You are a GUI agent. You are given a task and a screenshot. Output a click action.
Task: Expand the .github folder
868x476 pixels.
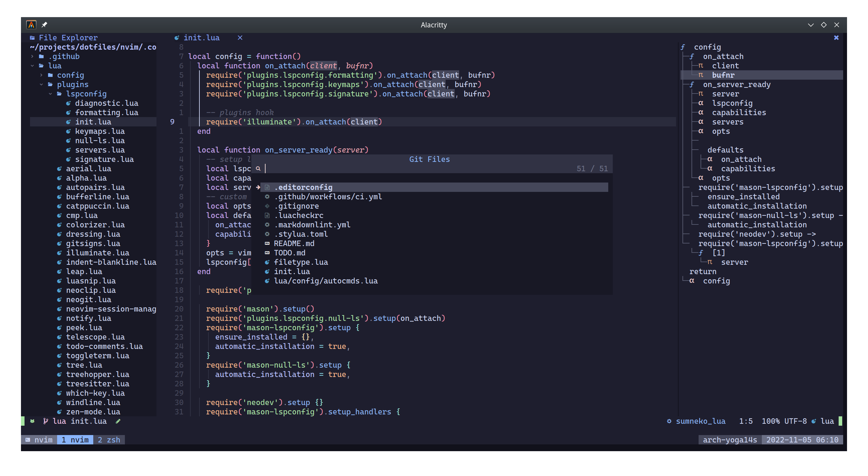(32, 56)
